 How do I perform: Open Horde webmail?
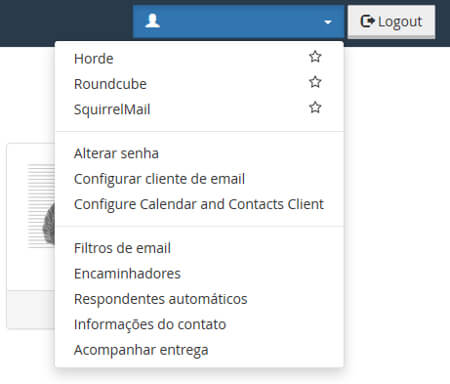click(94, 59)
